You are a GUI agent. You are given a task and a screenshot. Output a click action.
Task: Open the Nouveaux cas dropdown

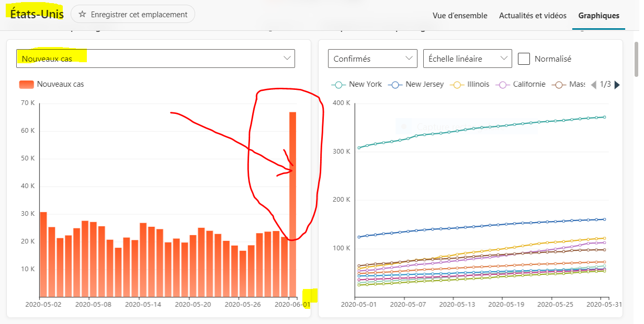(155, 59)
